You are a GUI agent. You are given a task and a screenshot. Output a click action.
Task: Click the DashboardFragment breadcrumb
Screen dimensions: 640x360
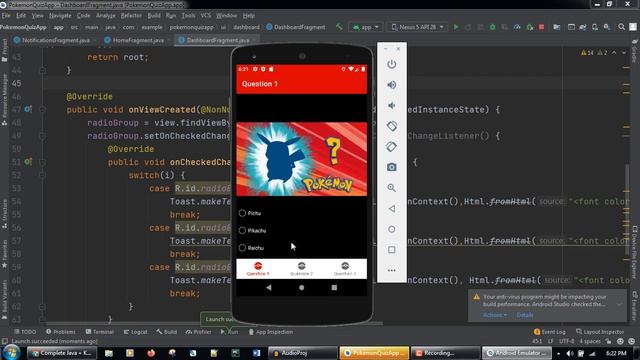coord(296,27)
